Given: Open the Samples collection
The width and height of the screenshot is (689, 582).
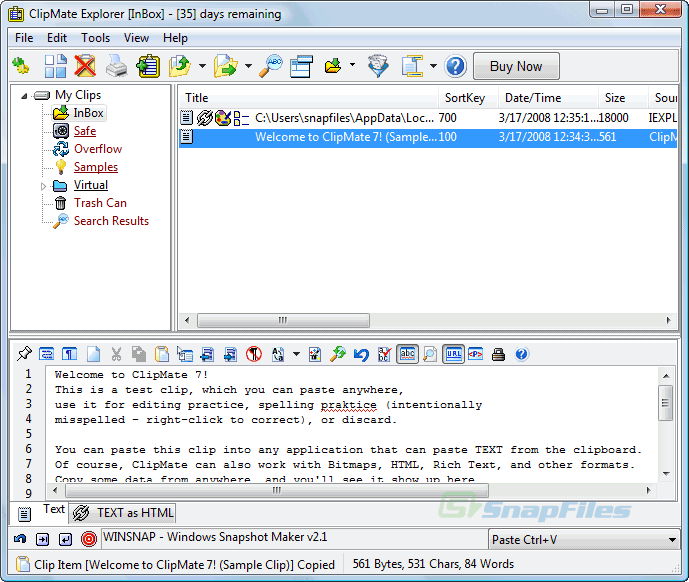Looking at the screenshot, I should (96, 167).
